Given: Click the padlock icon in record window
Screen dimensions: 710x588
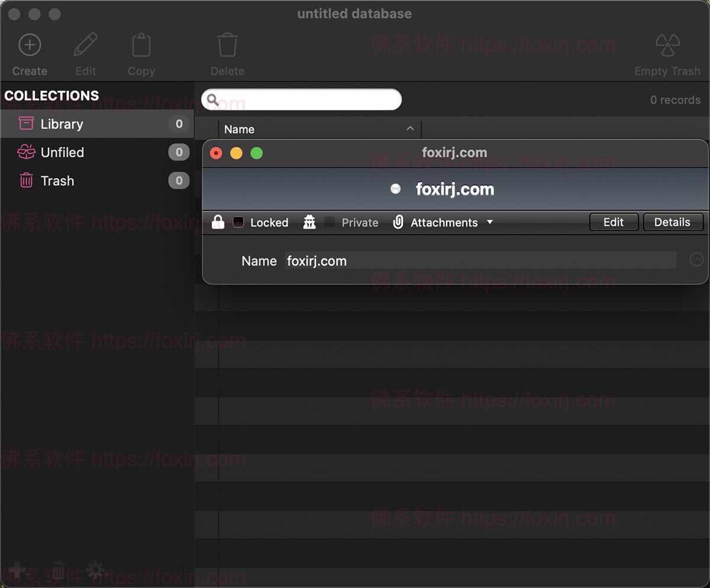Looking at the screenshot, I should (218, 222).
